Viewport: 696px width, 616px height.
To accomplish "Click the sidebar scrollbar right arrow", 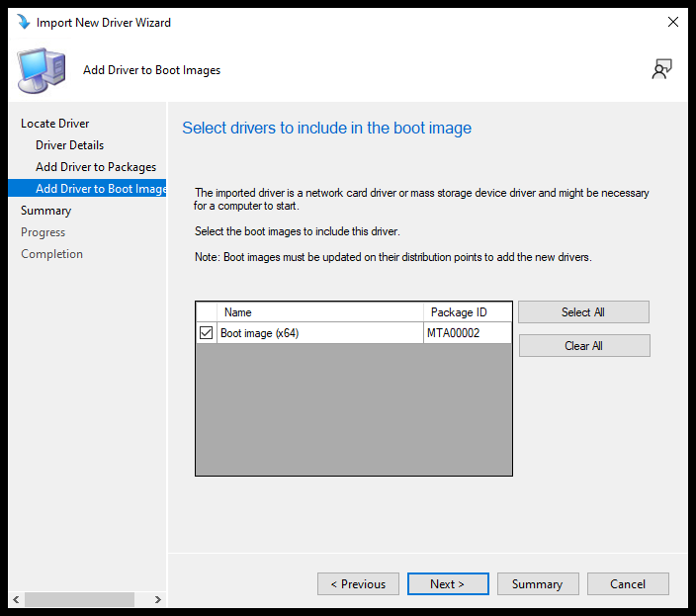I will 157,599.
